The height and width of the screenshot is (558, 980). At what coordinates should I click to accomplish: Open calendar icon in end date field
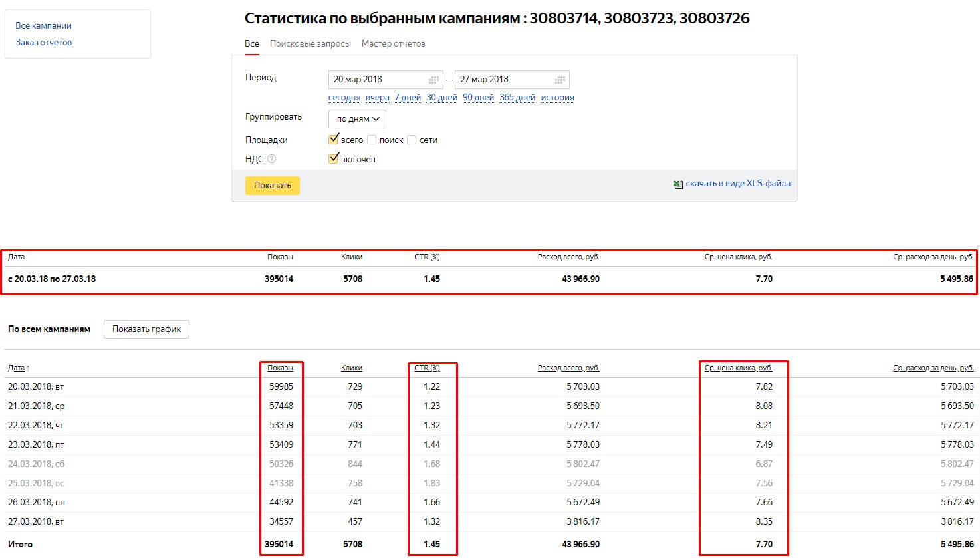(560, 80)
